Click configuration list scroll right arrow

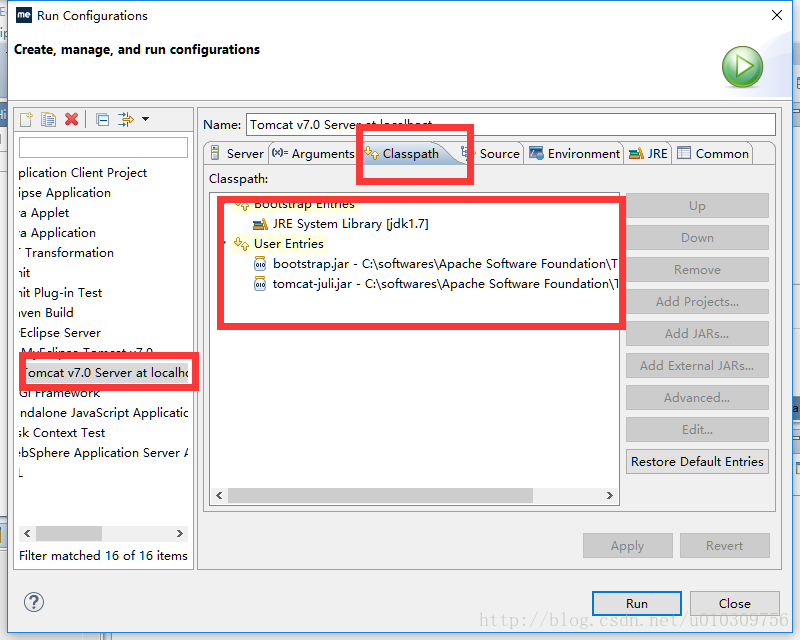point(180,533)
